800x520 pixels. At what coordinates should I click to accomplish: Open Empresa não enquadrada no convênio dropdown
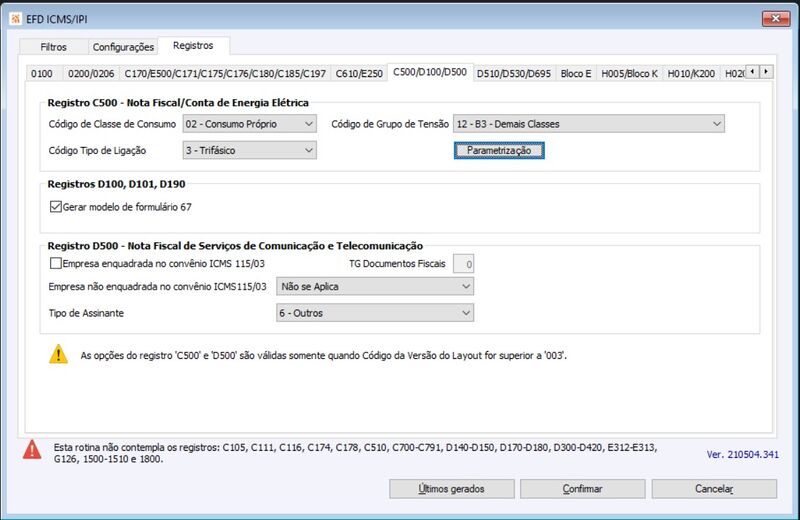(375, 286)
